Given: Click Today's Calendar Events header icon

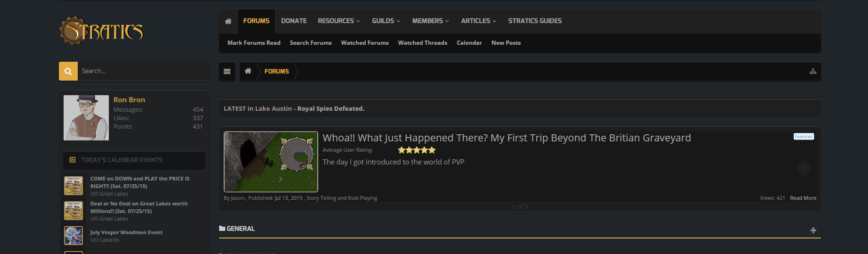Looking at the screenshot, I should pos(73,160).
